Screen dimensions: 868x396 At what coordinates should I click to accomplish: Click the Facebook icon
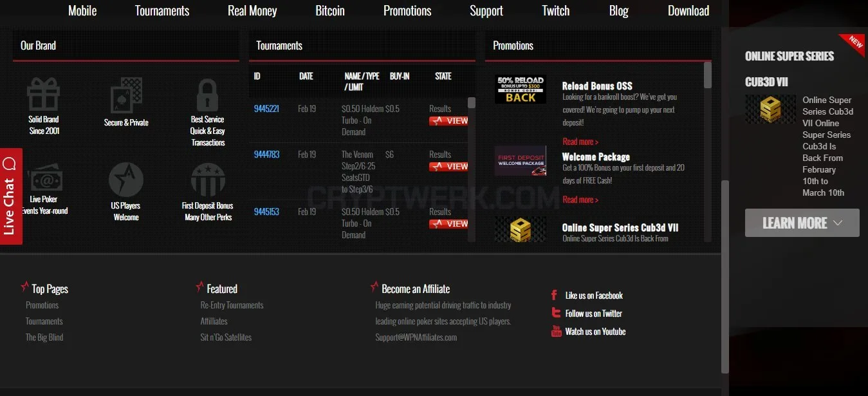[554, 295]
